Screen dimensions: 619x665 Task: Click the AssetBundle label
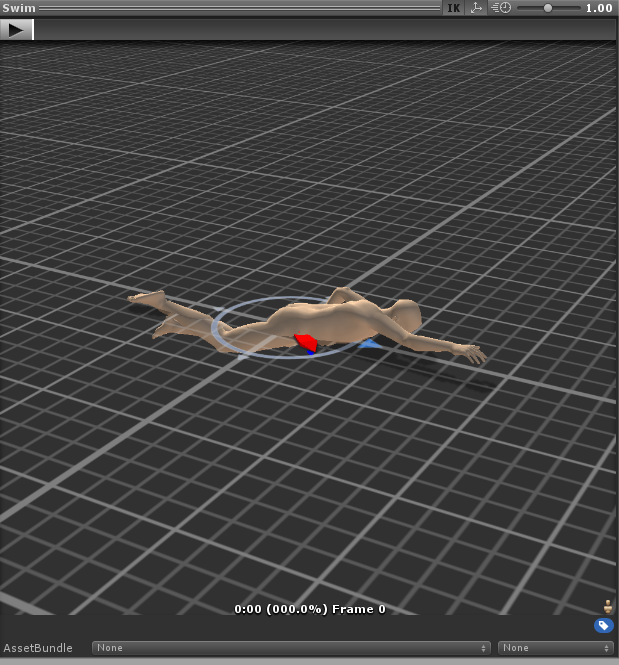(38, 648)
